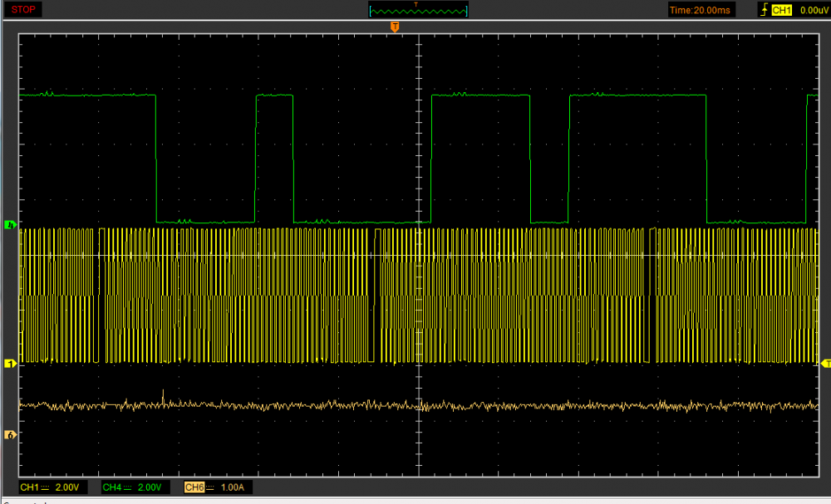This screenshot has height=504, width=831.
Task: Select the yellow channel 1 ground marker
Action: 10,364
